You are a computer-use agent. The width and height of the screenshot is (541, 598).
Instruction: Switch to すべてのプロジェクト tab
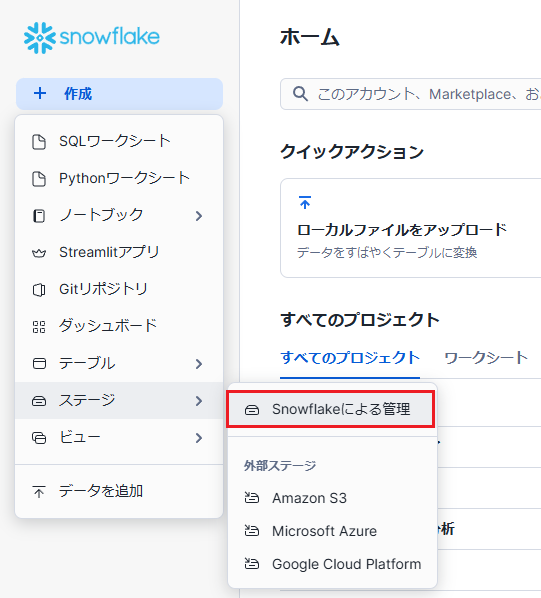(x=350, y=358)
